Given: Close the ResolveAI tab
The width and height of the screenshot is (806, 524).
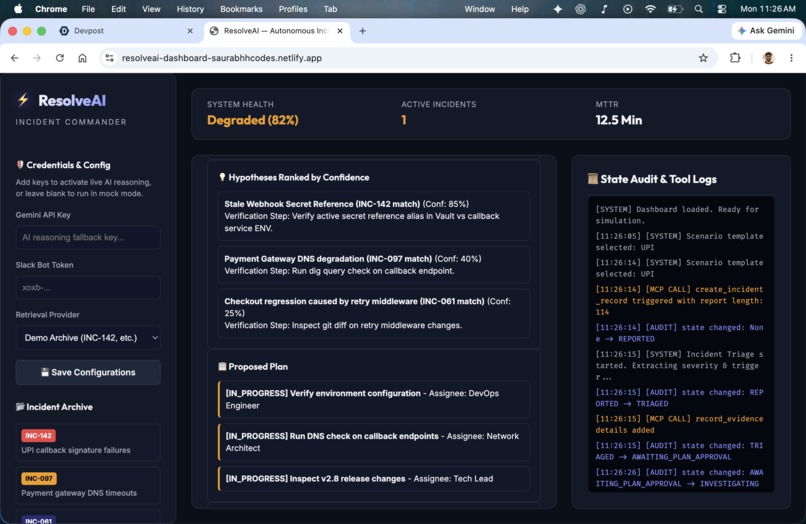Looking at the screenshot, I should 340,31.
